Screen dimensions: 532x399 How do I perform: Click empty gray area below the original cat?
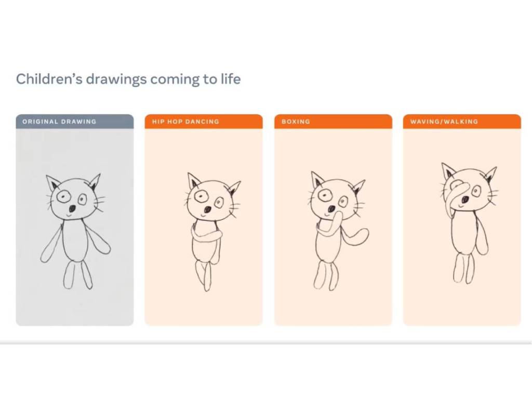pos(75,308)
